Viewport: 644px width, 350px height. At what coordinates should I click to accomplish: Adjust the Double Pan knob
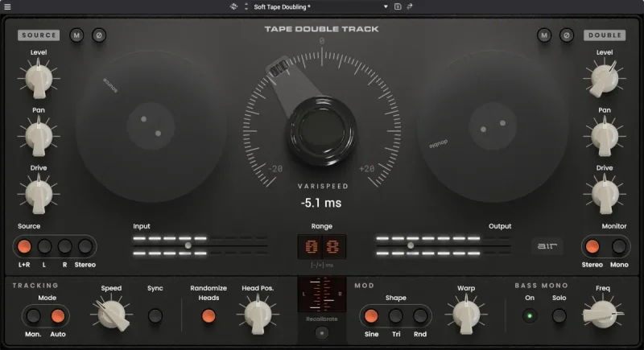[x=605, y=136]
